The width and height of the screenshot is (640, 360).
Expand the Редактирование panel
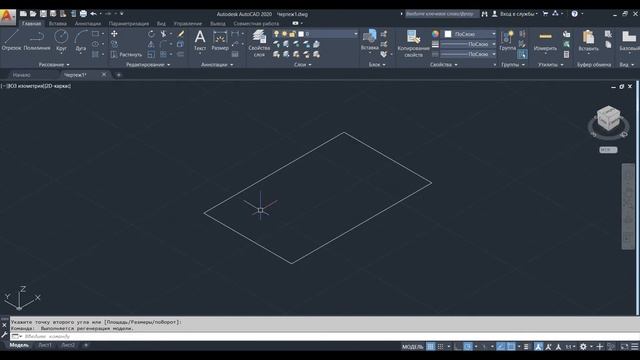148,64
